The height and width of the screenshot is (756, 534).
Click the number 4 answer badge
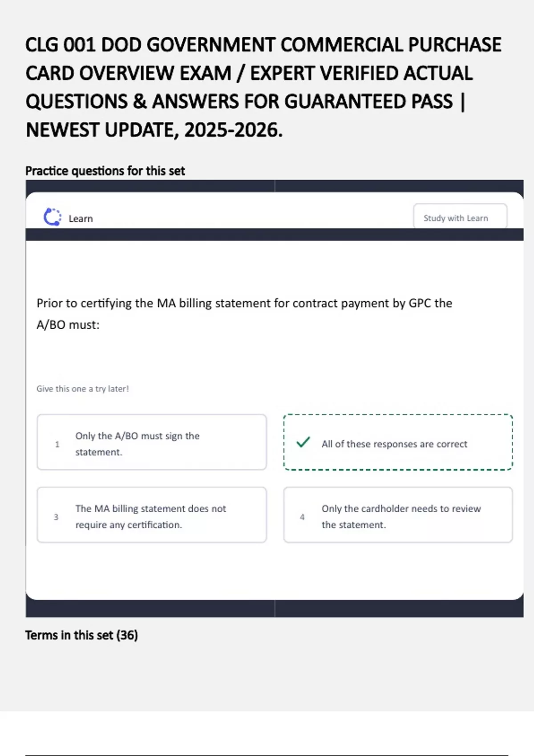(302, 517)
